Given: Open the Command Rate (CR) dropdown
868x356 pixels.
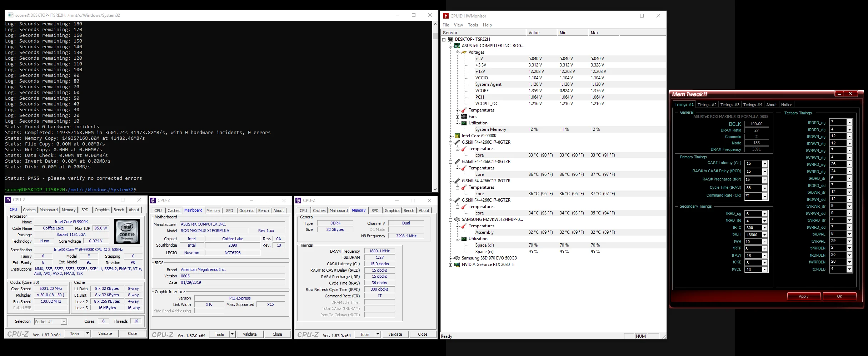Looking at the screenshot, I should [x=765, y=196].
